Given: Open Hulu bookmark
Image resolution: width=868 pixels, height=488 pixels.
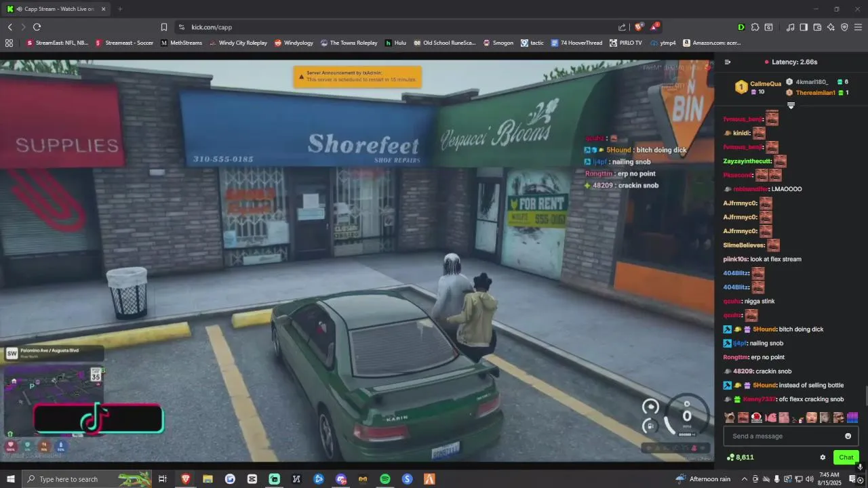Looking at the screenshot, I should point(395,43).
